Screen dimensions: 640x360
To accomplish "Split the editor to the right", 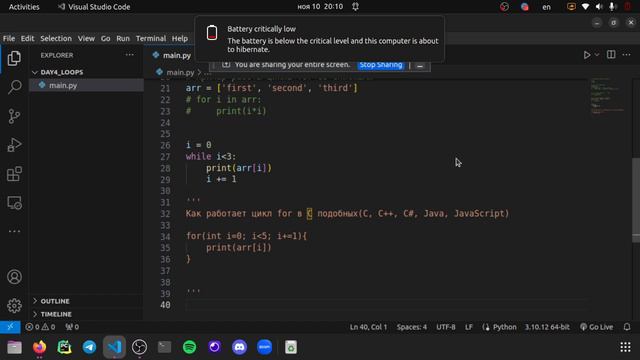I will pyautogui.click(x=611, y=55).
